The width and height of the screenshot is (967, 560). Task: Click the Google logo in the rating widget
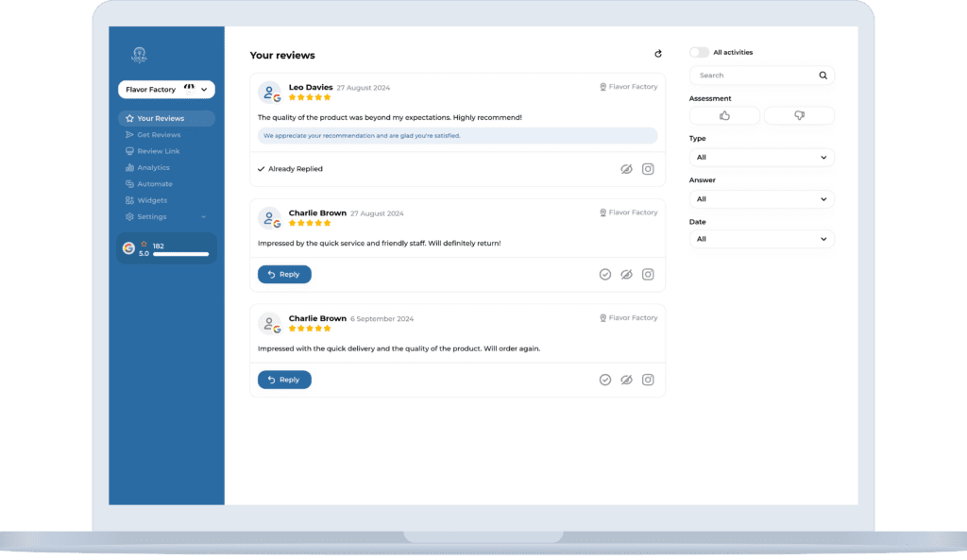129,247
